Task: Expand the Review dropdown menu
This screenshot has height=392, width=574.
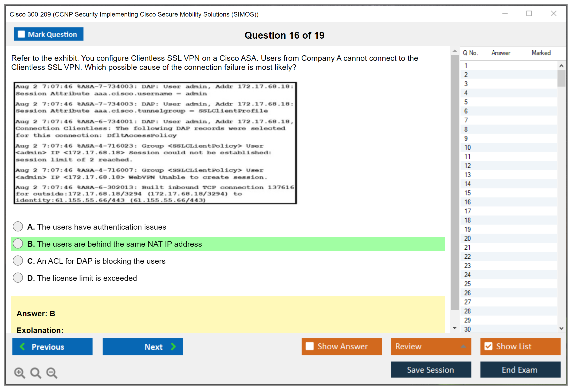Action: [463, 346]
